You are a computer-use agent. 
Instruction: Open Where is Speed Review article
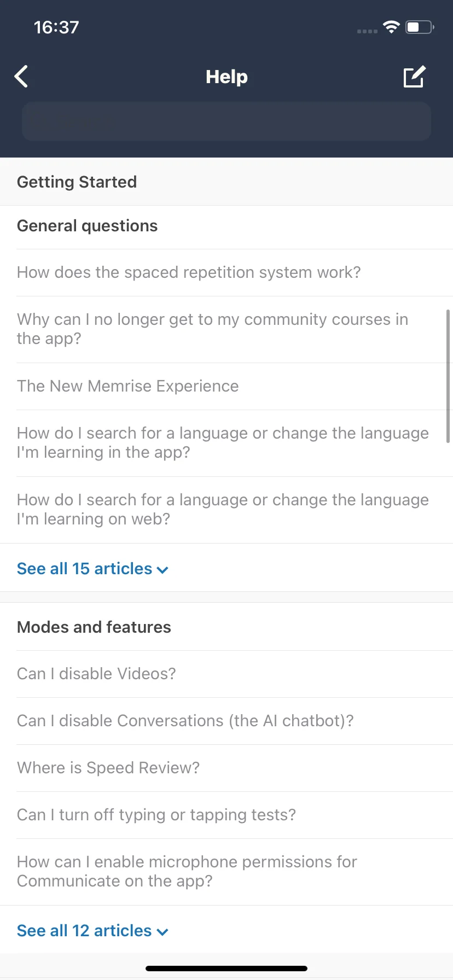coord(108,768)
